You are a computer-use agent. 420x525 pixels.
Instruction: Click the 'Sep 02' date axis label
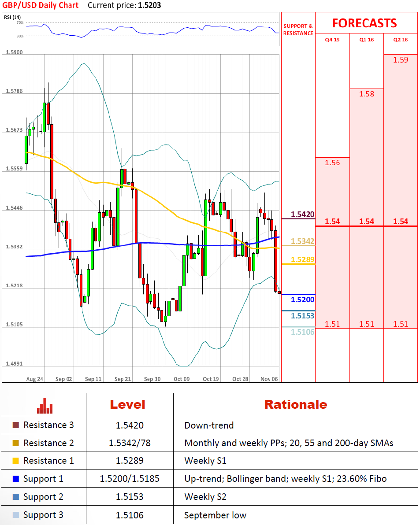tap(63, 379)
